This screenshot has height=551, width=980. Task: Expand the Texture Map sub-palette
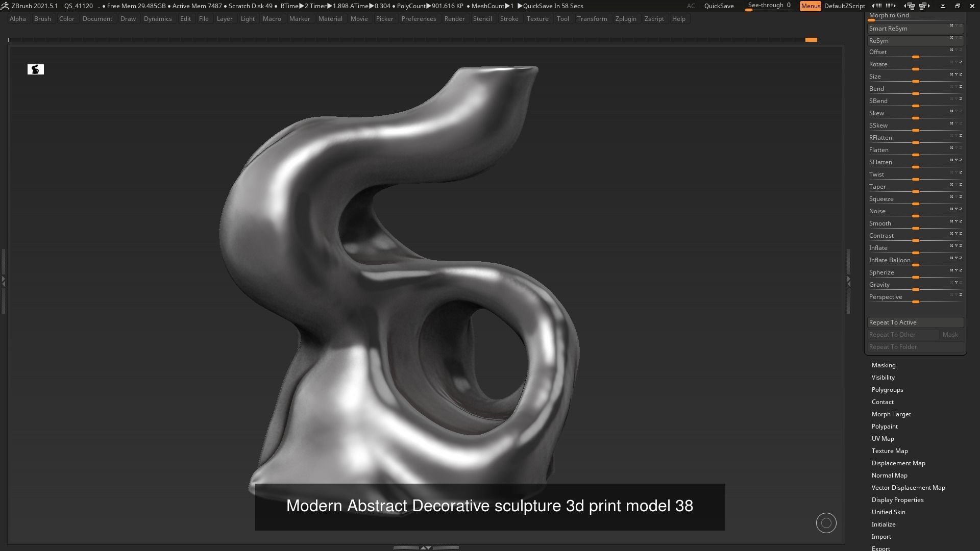click(x=890, y=451)
